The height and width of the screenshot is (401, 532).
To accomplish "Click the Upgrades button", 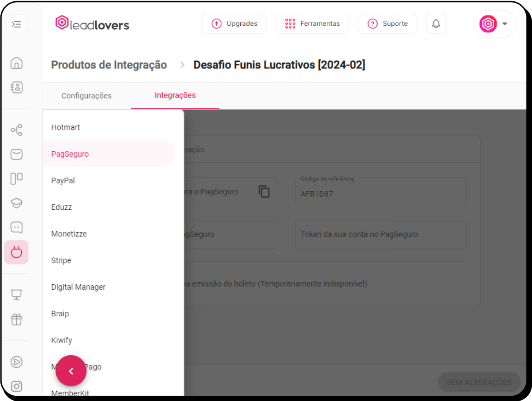I will coord(234,24).
